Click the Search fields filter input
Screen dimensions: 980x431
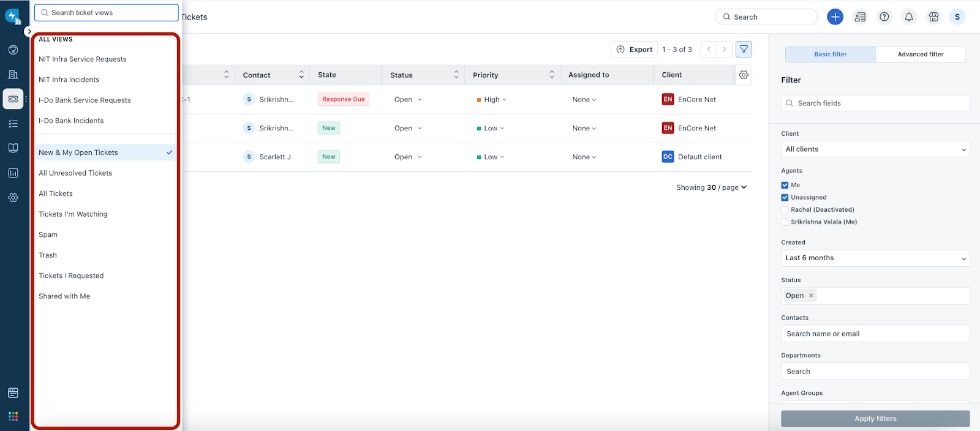pos(875,103)
